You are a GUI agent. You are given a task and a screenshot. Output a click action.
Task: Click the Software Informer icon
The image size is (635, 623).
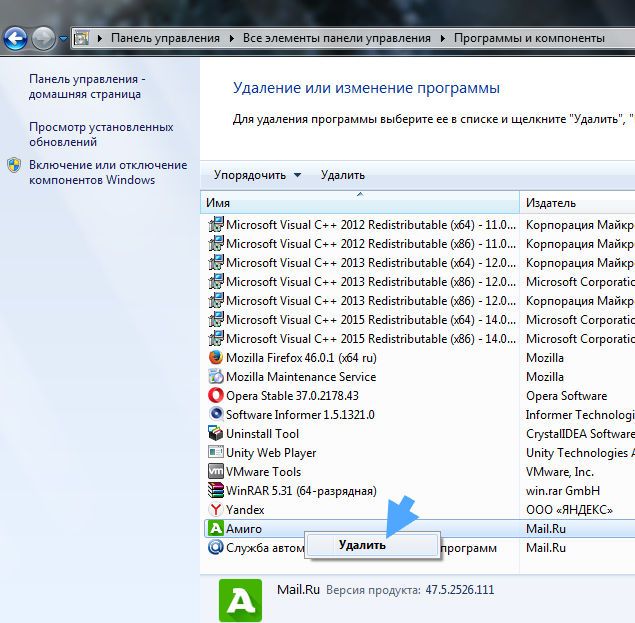(x=215, y=414)
